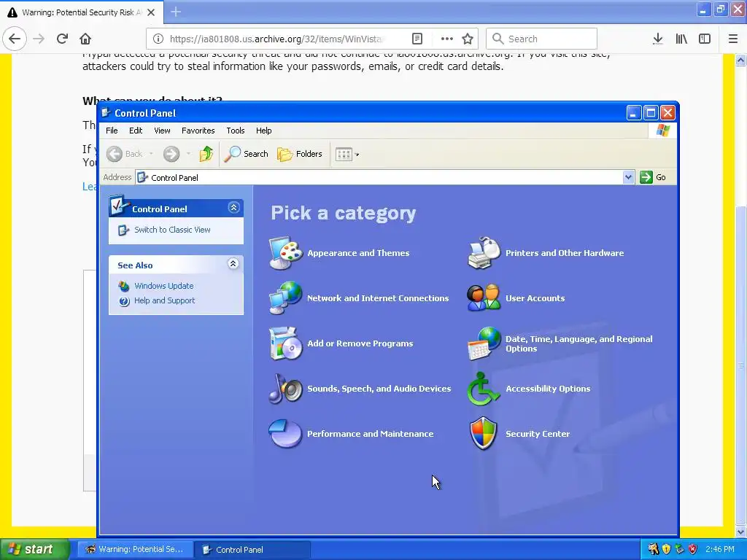Expand the Address bar dropdown
This screenshot has height=560, width=747.
tap(628, 177)
